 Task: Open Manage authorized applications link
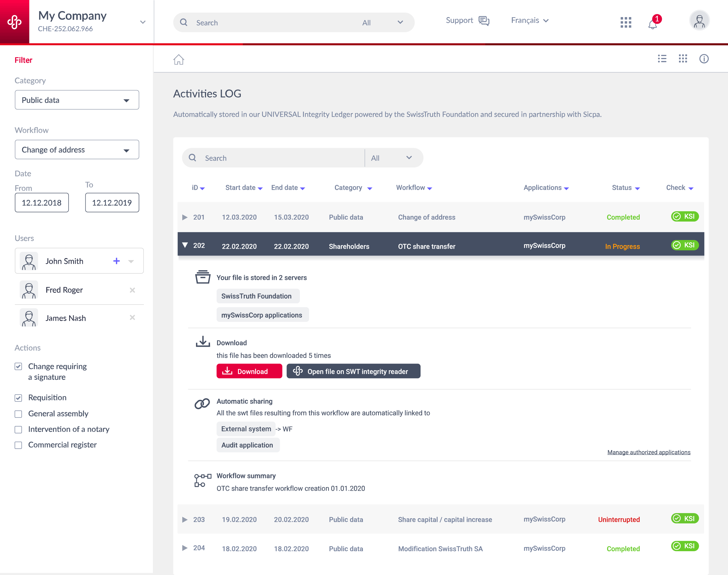[648, 452]
